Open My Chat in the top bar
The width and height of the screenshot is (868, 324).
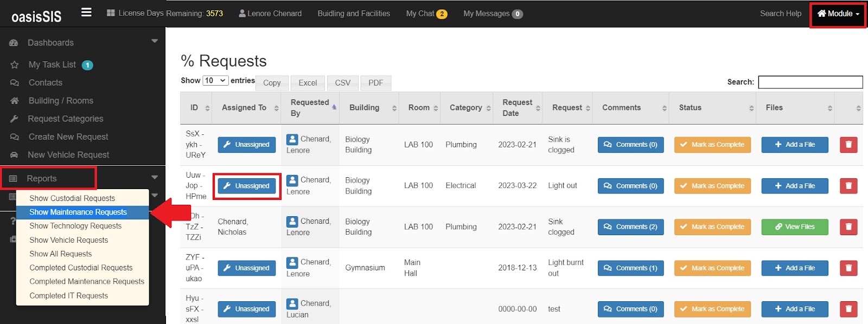pyautogui.click(x=420, y=14)
